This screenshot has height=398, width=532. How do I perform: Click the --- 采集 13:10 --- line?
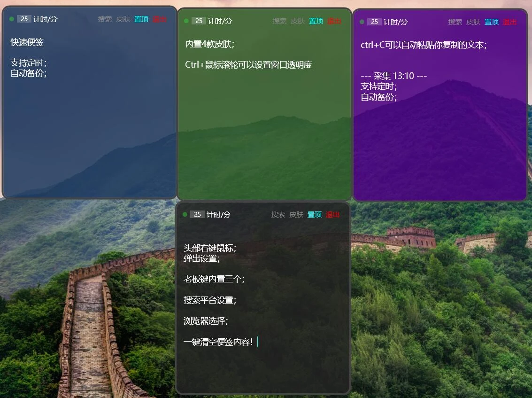394,76
